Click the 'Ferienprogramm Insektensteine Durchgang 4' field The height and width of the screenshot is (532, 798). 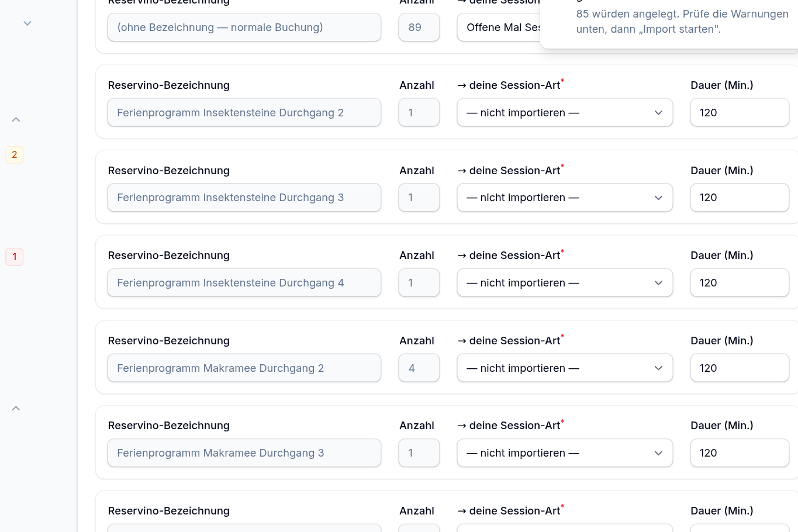244,283
